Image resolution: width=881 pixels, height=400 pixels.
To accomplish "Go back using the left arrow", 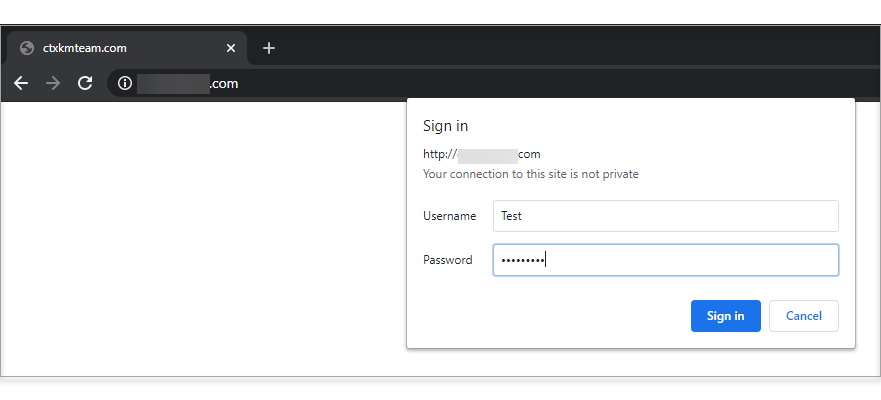I will click(x=21, y=84).
